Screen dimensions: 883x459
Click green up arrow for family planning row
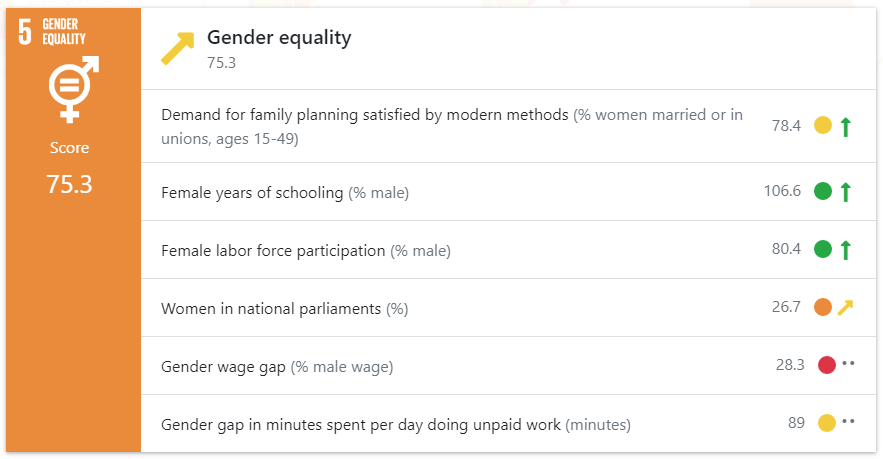(845, 127)
